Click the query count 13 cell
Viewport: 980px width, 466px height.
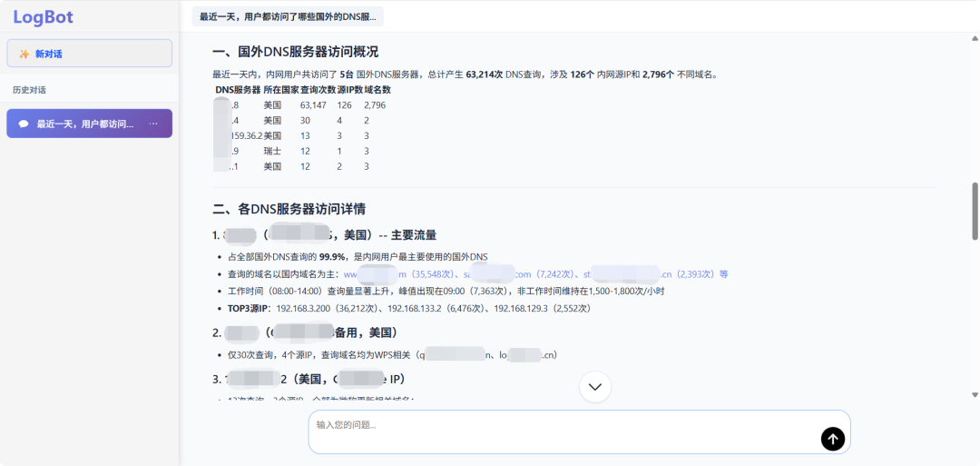[x=305, y=135]
